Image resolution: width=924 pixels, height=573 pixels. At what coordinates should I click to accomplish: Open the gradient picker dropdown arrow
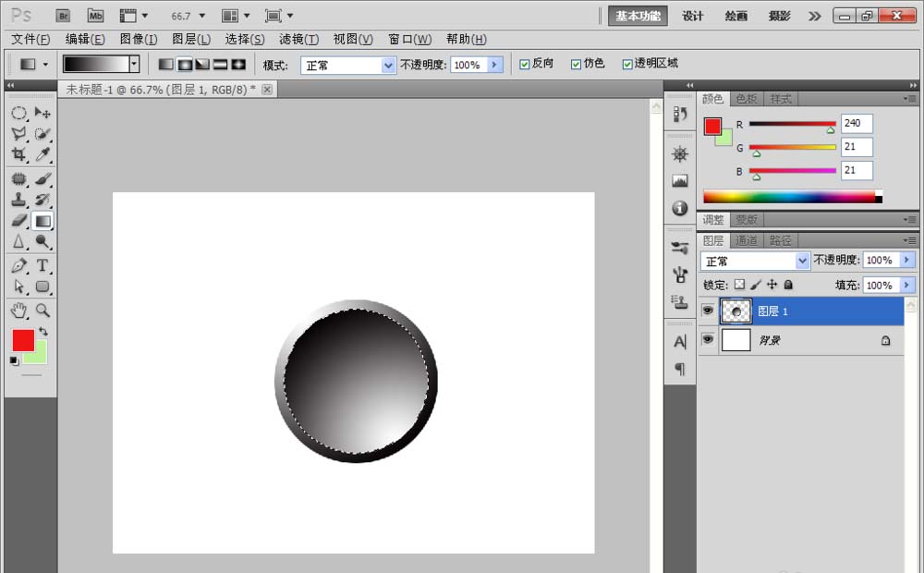(134, 64)
